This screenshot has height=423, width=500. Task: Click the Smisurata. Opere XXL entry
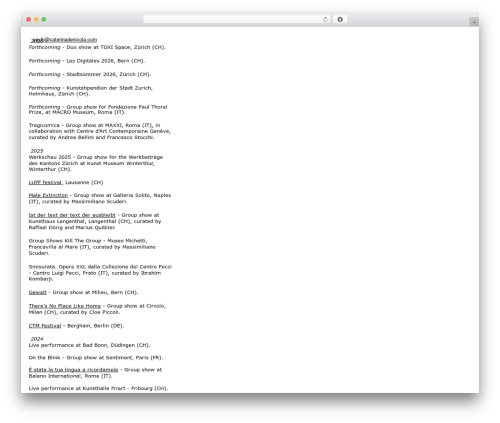pyautogui.click(x=100, y=273)
